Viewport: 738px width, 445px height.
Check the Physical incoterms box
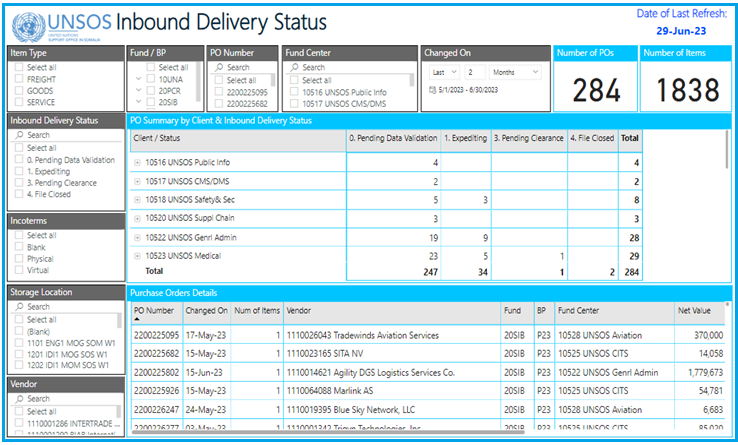pyautogui.click(x=19, y=258)
